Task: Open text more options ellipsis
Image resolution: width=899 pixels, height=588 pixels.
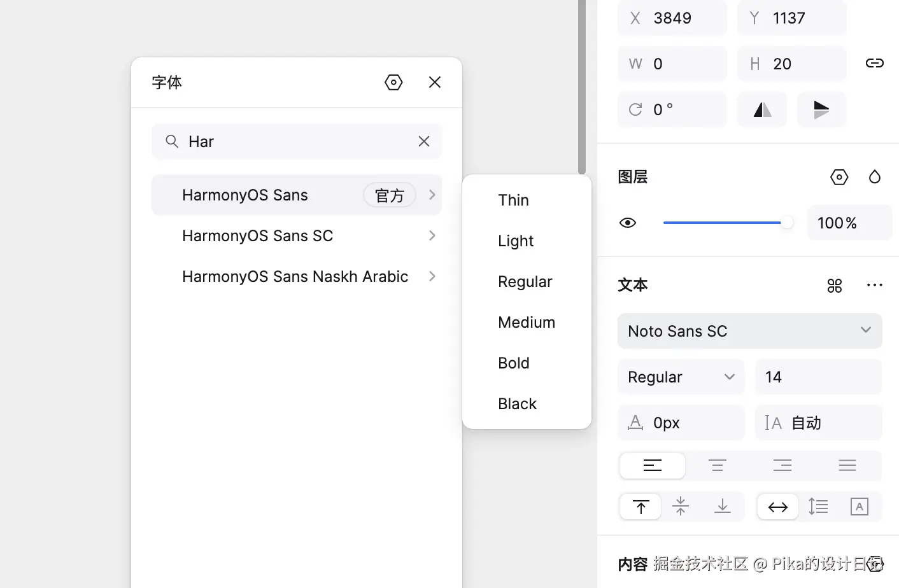Action: pyautogui.click(x=875, y=285)
